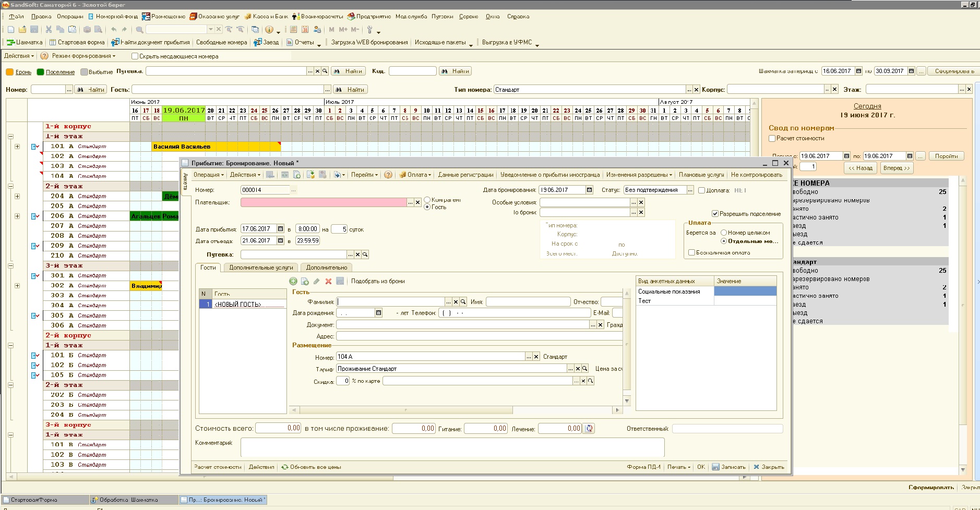Image resolution: width=980 pixels, height=510 pixels.
Task: Click green plus add guest icon
Action: (293, 282)
